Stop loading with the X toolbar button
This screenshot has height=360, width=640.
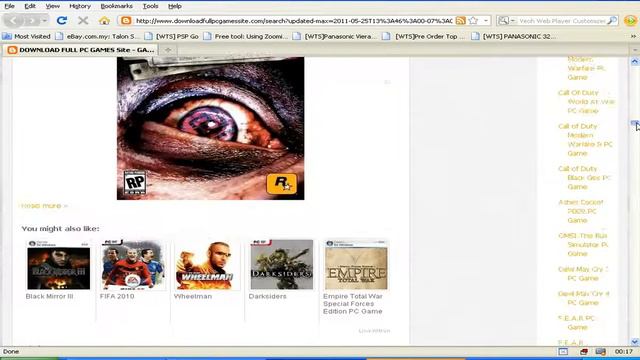83,20
